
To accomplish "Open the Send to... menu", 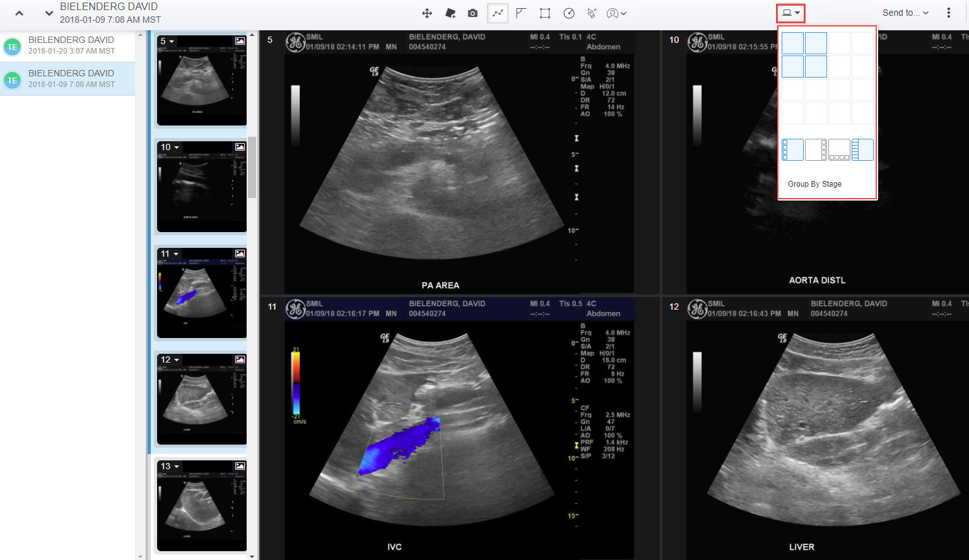I will 905,13.
